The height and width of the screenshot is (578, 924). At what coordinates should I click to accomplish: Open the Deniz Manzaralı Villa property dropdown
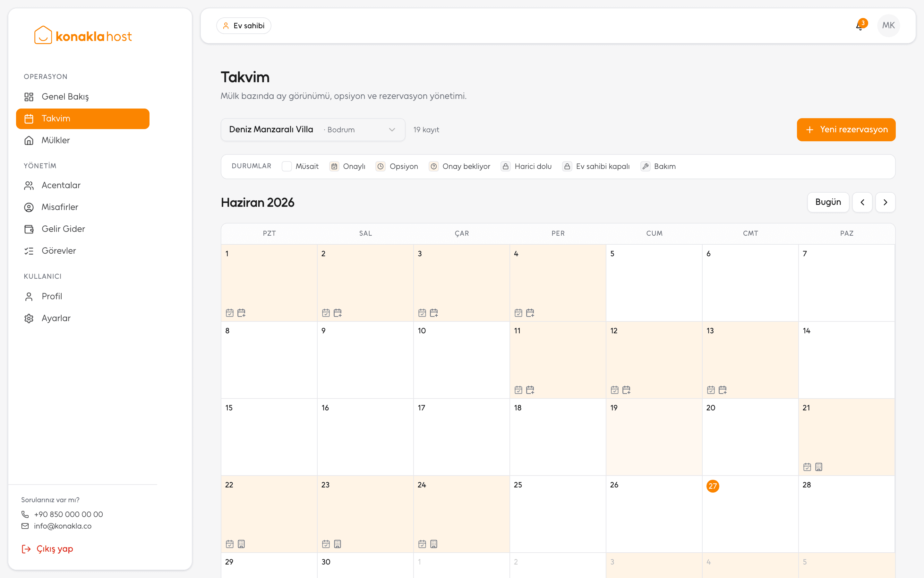pyautogui.click(x=313, y=130)
